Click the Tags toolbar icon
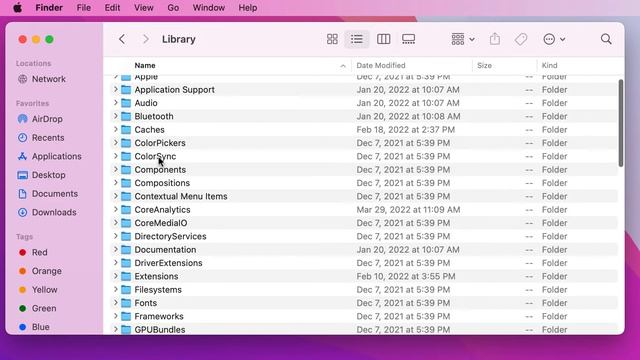 [x=521, y=39]
